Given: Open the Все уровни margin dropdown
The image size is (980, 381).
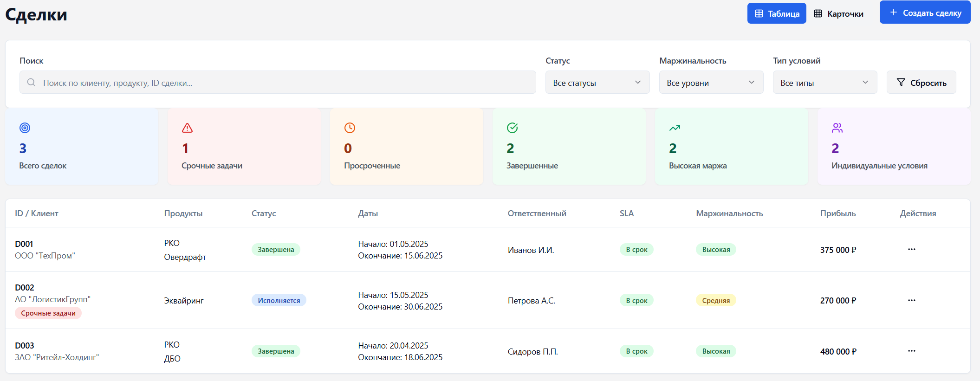Looking at the screenshot, I should [x=711, y=83].
